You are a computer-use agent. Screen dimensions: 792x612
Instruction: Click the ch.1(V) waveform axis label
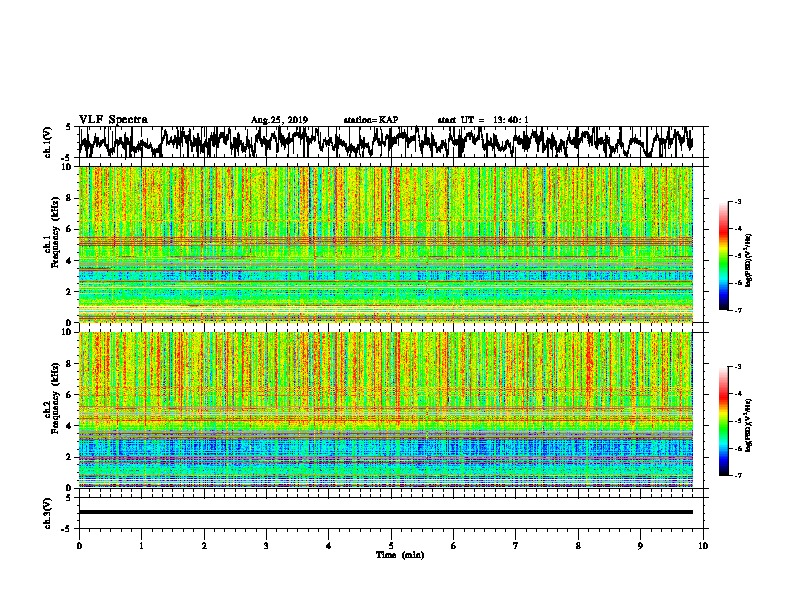(x=47, y=142)
